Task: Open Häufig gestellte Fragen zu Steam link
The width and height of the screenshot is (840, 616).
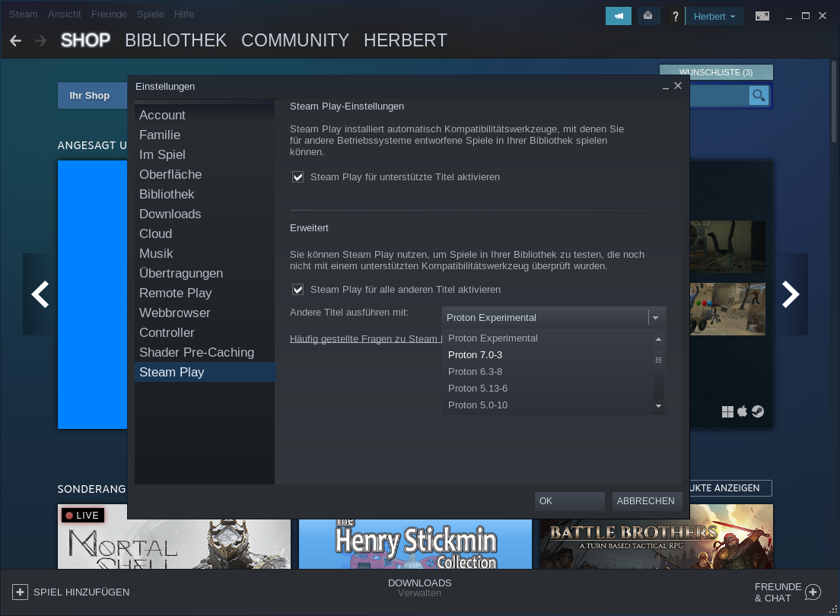Action: 366,339
